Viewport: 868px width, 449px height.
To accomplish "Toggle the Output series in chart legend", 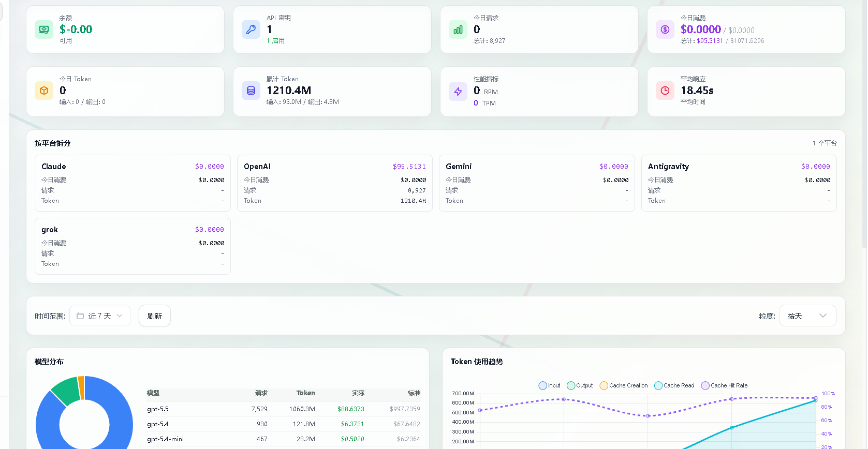I will coord(580,385).
